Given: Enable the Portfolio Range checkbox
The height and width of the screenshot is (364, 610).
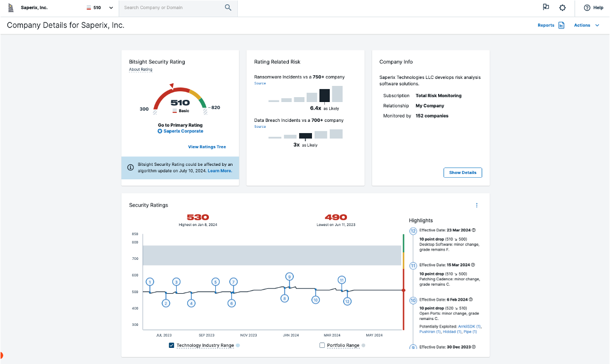Looking at the screenshot, I should coord(322,345).
